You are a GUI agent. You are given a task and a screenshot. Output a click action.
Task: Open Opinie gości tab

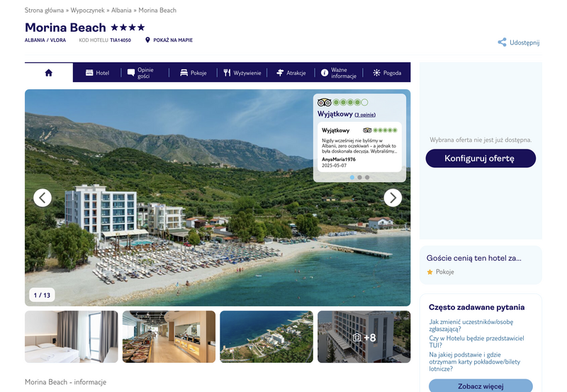tap(140, 73)
